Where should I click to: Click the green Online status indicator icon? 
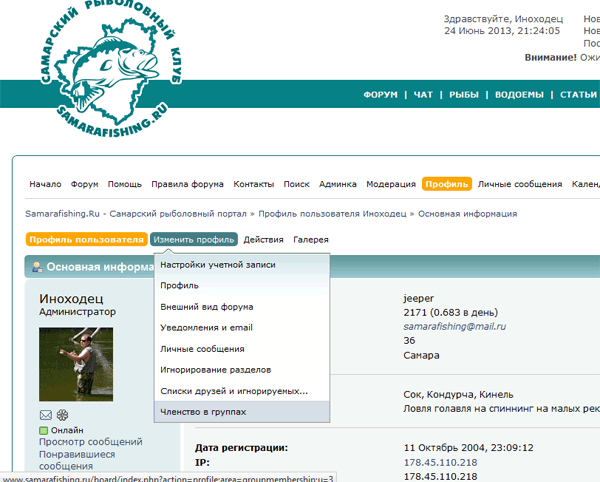44,431
